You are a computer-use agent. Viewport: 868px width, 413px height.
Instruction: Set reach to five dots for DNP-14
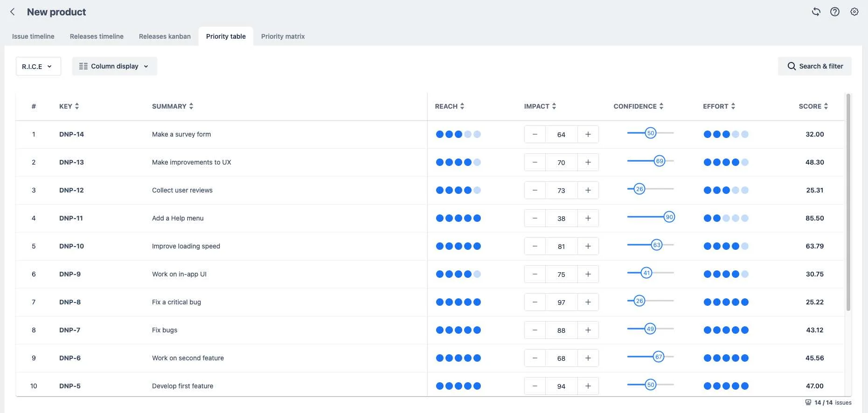pos(477,134)
